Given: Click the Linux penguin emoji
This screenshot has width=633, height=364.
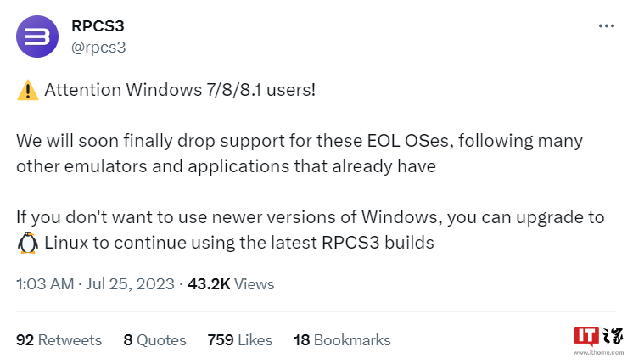Looking at the screenshot, I should [27, 244].
